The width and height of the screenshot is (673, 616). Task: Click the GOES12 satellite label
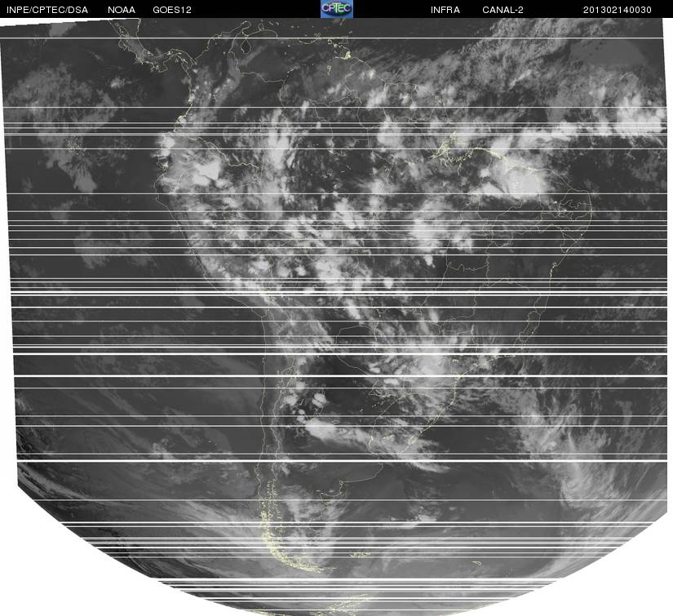pos(172,10)
